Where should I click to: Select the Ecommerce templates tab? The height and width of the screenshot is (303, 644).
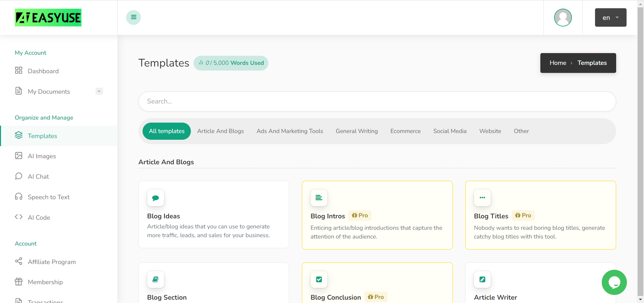[405, 131]
